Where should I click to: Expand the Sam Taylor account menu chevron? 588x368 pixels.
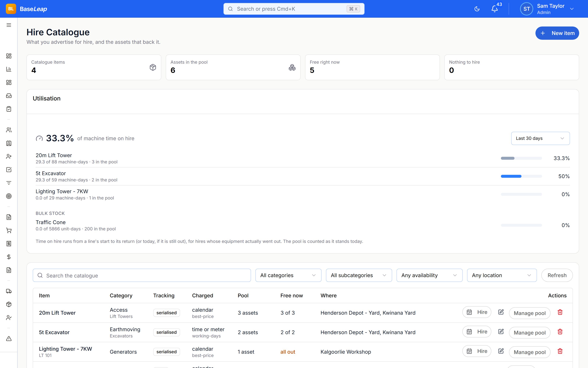pos(572,9)
